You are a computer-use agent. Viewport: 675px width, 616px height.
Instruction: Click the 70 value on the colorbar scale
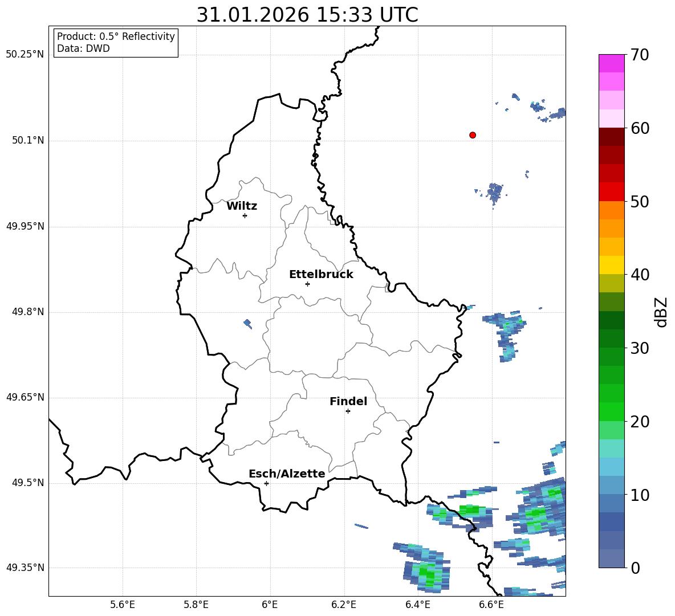pyautogui.click(x=640, y=55)
